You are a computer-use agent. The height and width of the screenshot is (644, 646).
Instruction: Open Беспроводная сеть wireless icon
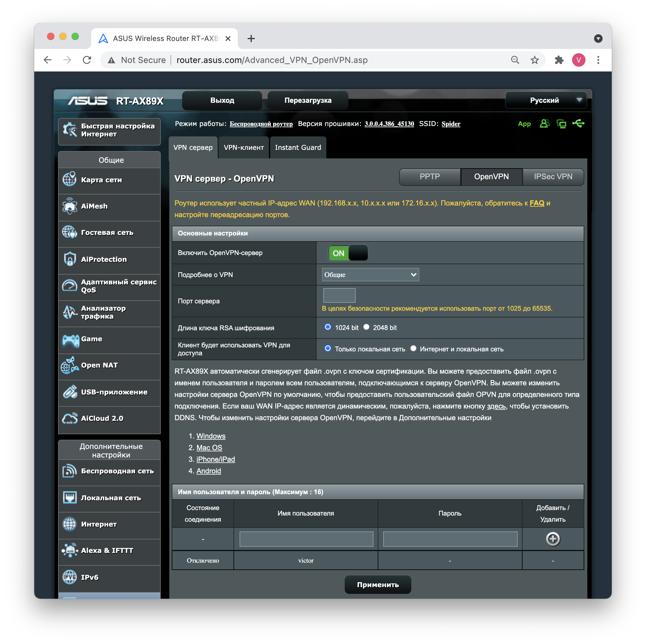point(70,471)
